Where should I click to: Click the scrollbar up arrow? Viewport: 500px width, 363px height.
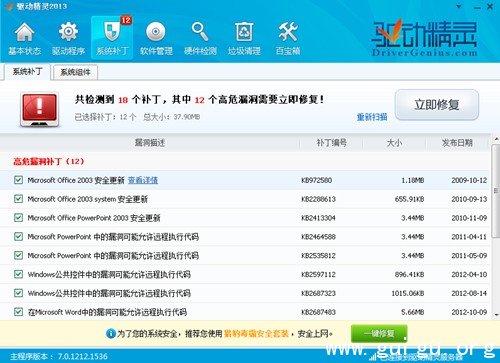(496, 139)
